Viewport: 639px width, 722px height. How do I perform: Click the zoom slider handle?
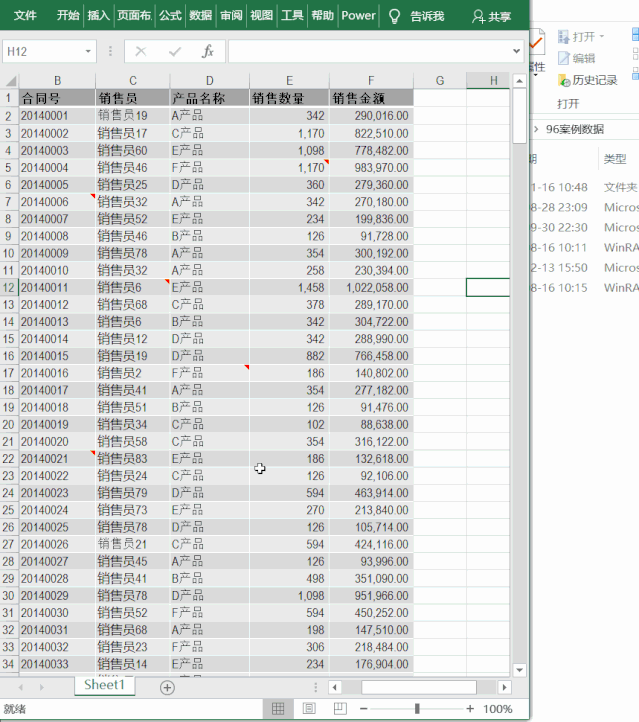(x=417, y=709)
